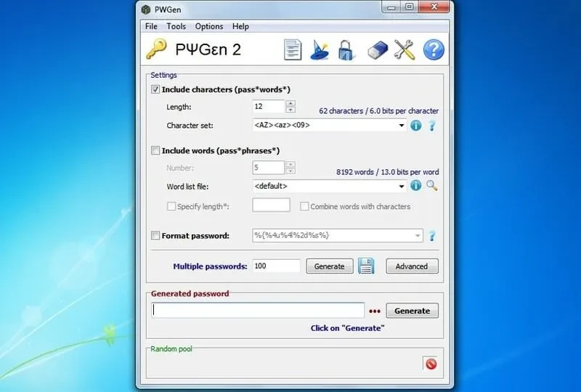Click the golden key logo icon

[156, 49]
